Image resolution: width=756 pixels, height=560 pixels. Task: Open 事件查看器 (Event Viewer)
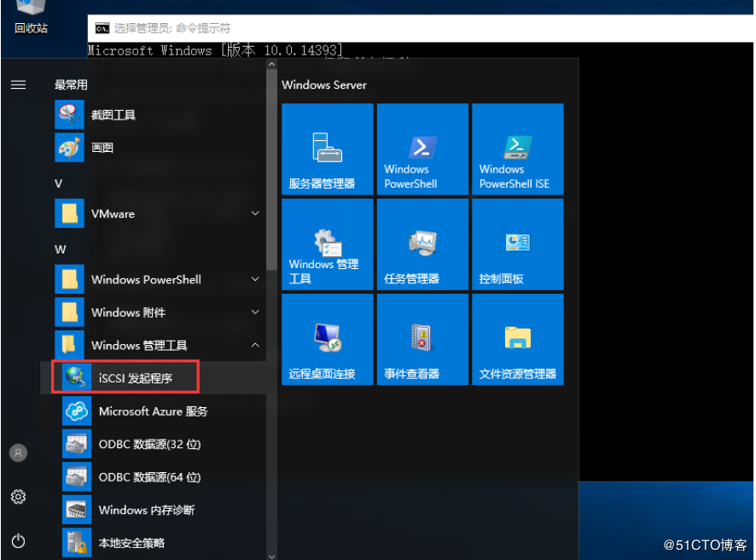422,339
